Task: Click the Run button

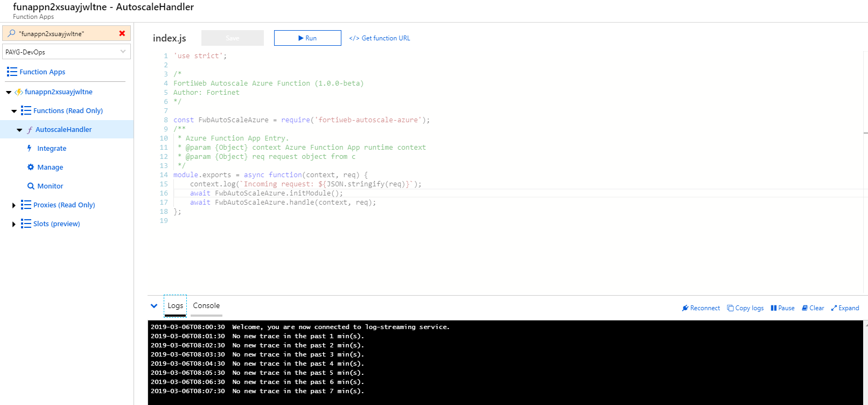Action: pos(307,38)
